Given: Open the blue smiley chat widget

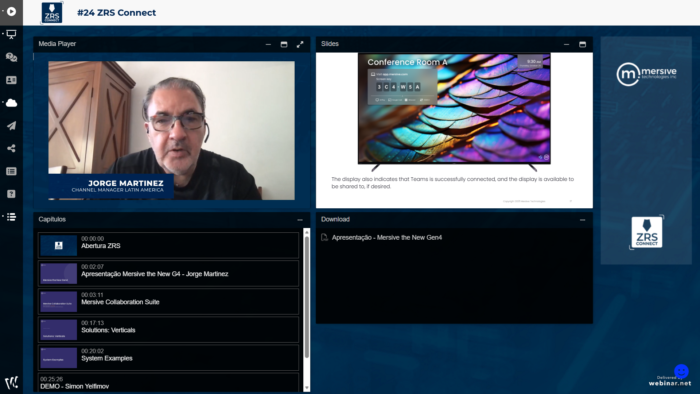Looking at the screenshot, I should (x=681, y=371).
